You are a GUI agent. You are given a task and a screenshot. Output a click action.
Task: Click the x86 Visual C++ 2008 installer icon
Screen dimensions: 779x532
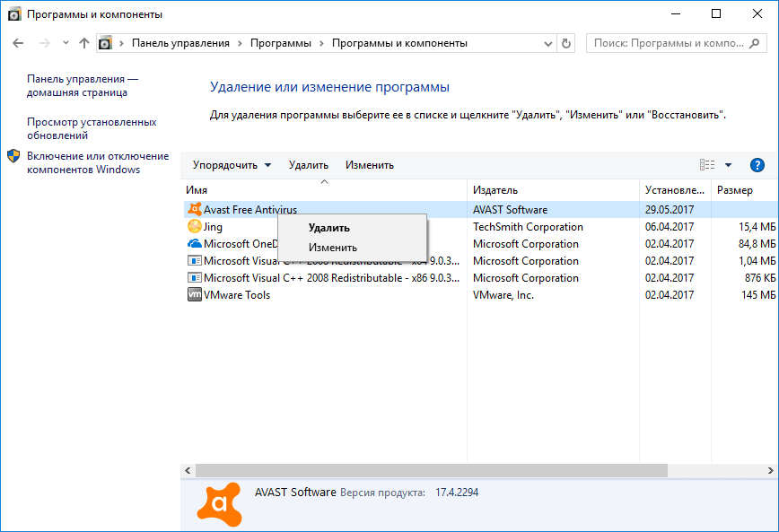click(x=194, y=278)
